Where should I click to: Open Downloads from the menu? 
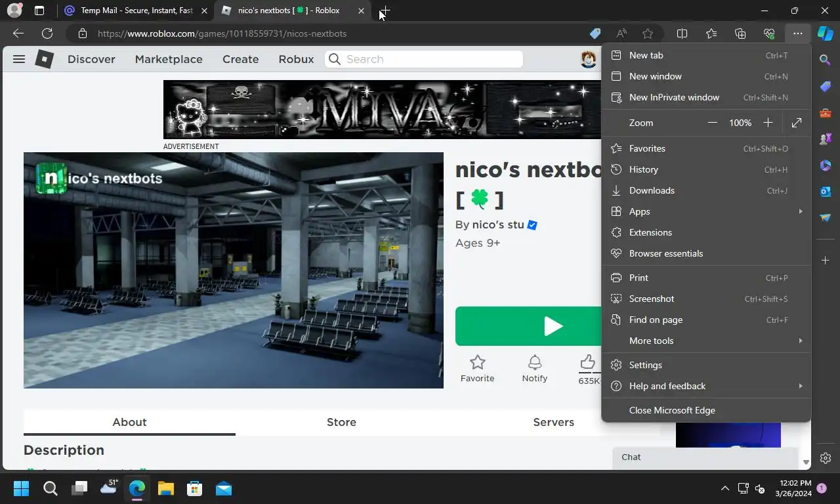(706, 190)
